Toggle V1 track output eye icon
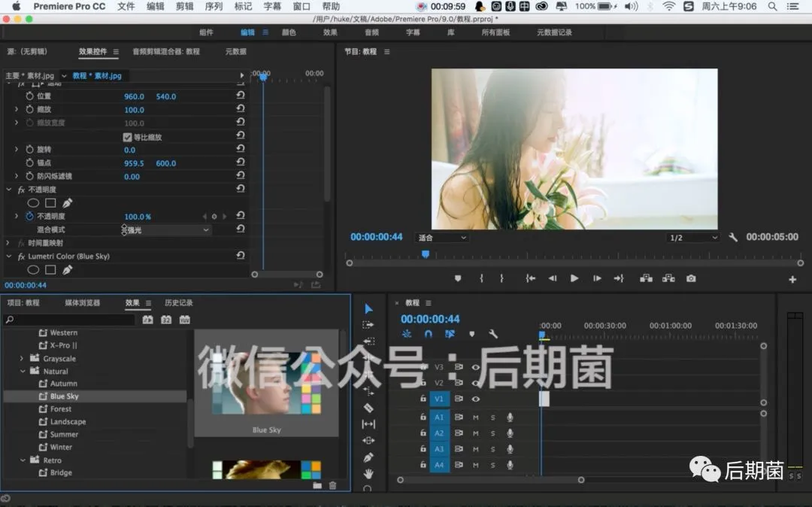Screen dimensions: 812x507 [x=475, y=399]
